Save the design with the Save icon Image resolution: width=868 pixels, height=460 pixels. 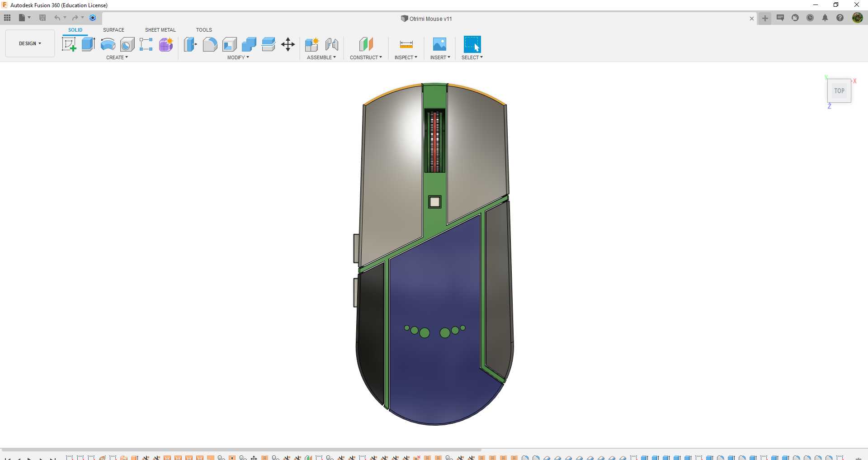(42, 18)
